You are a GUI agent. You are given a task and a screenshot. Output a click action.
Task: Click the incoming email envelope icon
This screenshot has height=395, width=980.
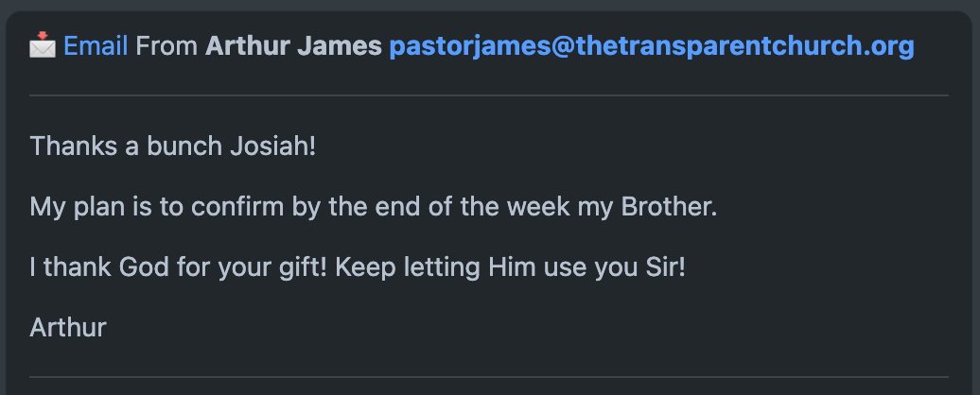point(43,45)
